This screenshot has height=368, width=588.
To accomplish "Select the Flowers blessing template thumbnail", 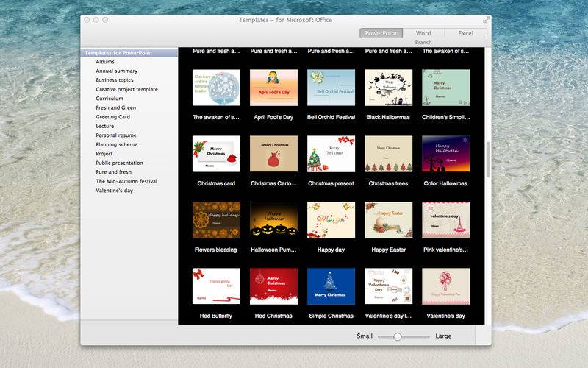I will [x=216, y=220].
